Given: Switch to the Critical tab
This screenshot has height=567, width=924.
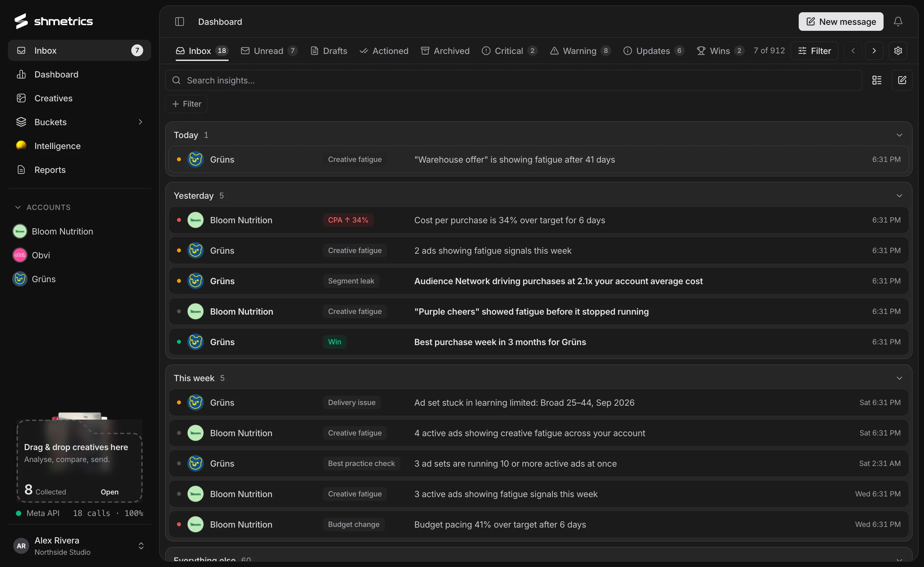Looking at the screenshot, I should 509,51.
